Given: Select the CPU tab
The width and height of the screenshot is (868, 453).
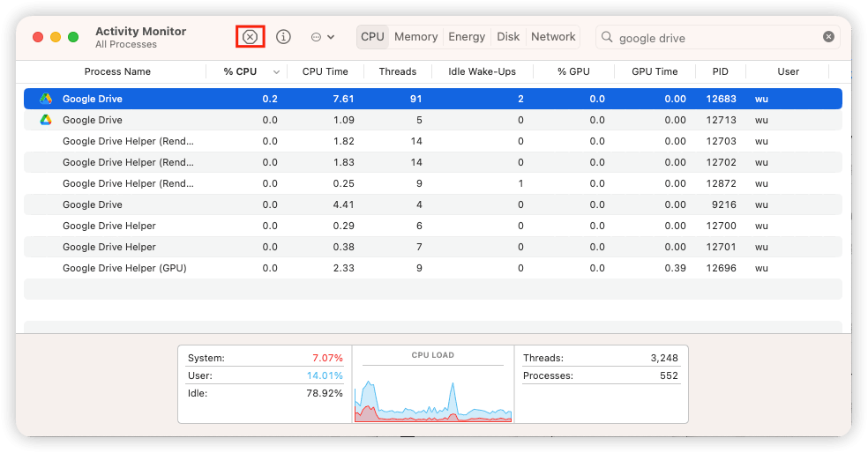Looking at the screenshot, I should tap(372, 37).
